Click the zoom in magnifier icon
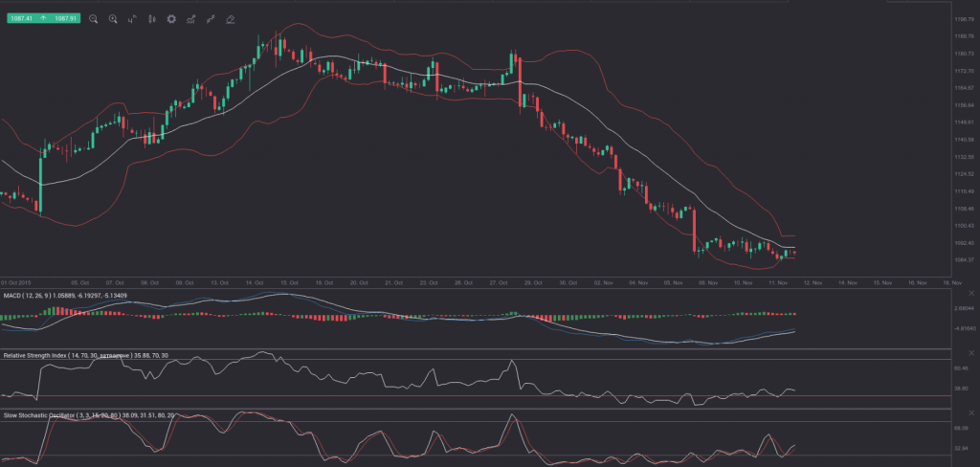The image size is (980, 467). [113, 18]
